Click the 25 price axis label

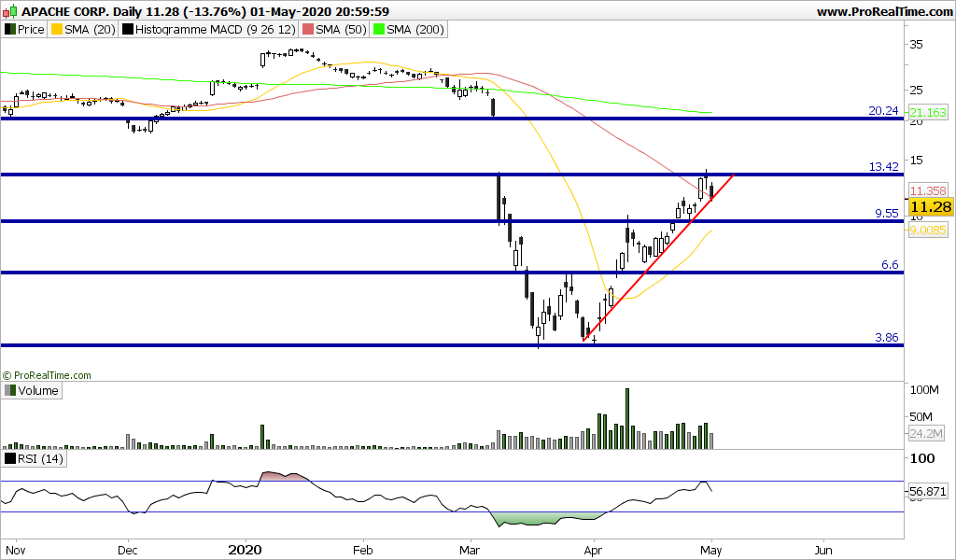click(x=917, y=91)
